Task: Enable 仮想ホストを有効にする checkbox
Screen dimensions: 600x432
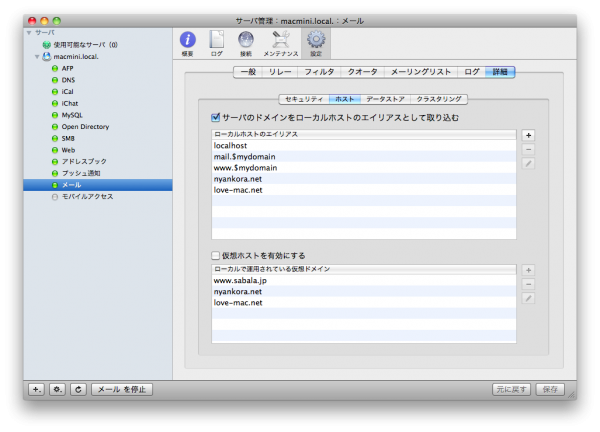Action: click(215, 255)
